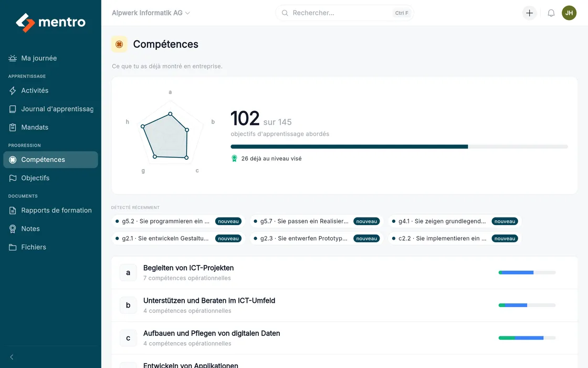Open the JH user avatar menu
Viewport: 588px width, 368px height.
pyautogui.click(x=569, y=13)
